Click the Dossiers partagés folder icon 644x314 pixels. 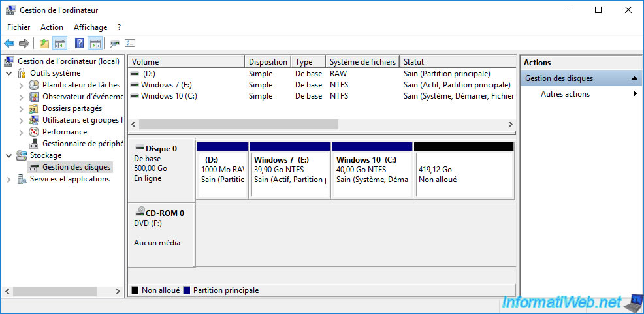coord(34,109)
